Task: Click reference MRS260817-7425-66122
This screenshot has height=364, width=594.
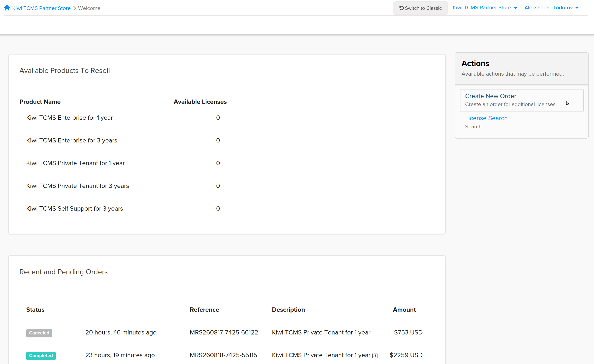Action: (x=224, y=332)
